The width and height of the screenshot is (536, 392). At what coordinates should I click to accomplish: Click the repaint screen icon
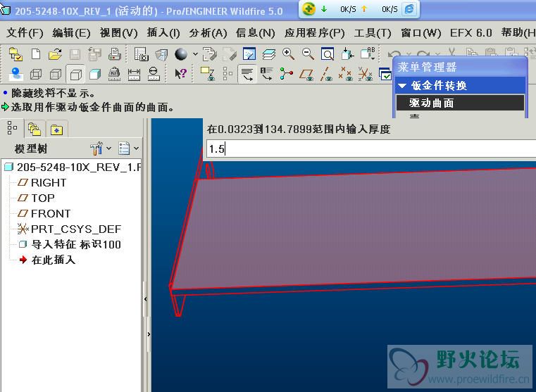coord(249,54)
